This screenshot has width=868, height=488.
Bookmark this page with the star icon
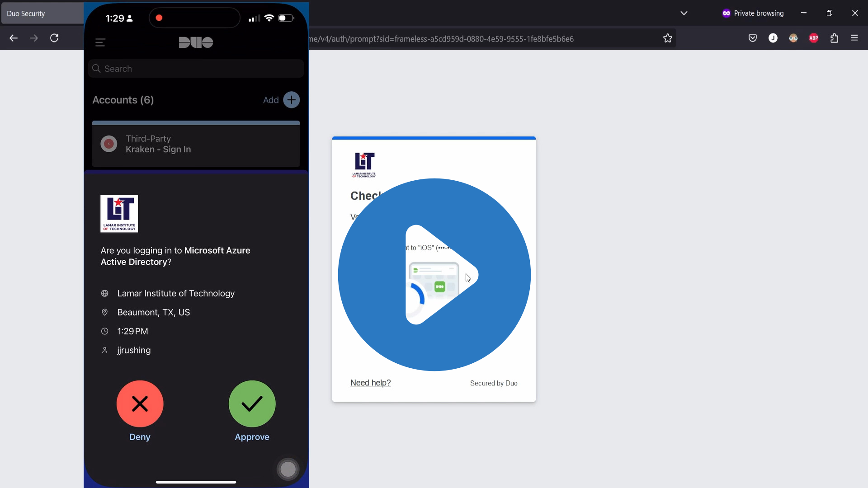(x=668, y=38)
